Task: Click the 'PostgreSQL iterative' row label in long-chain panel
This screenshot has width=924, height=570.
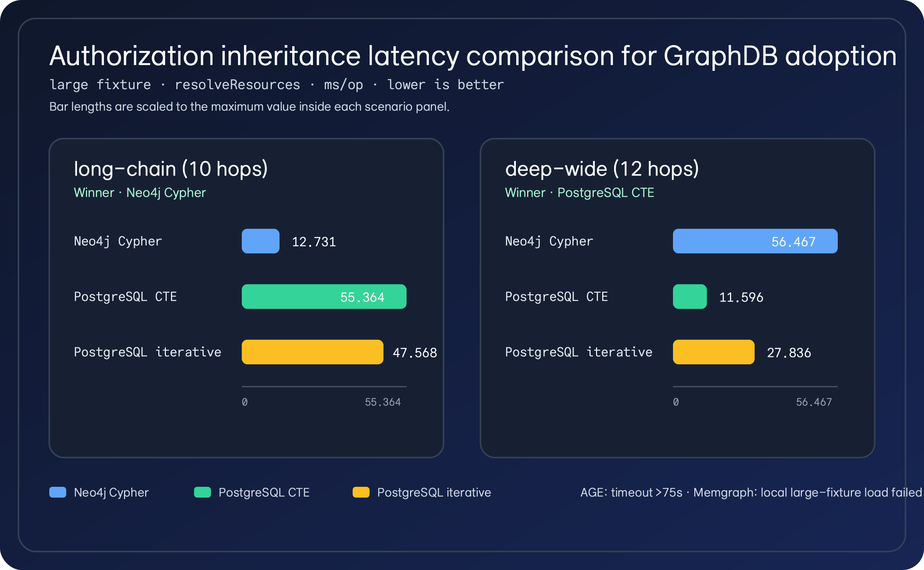Action: click(147, 352)
